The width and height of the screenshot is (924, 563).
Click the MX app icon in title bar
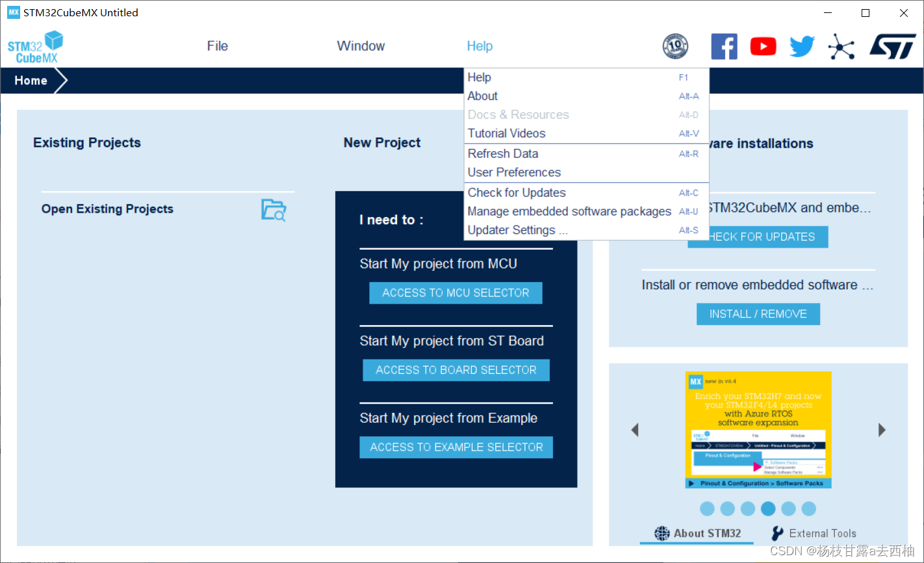(x=13, y=12)
